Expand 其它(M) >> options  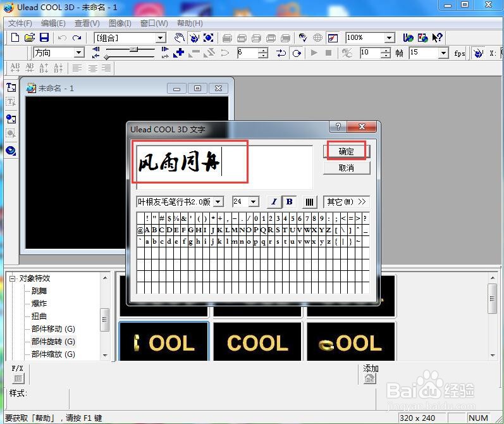tap(347, 202)
